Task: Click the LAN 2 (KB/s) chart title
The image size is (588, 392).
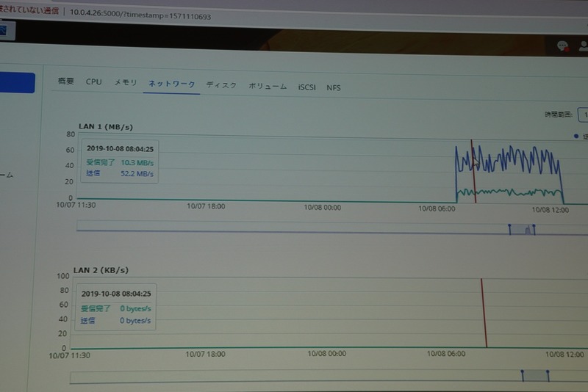Action: 101,270
